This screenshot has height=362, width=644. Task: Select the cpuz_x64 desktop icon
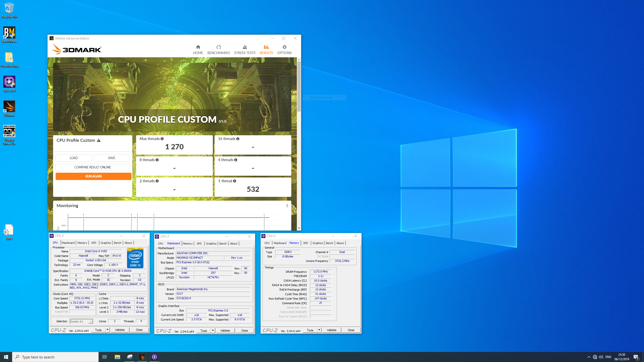(9, 84)
